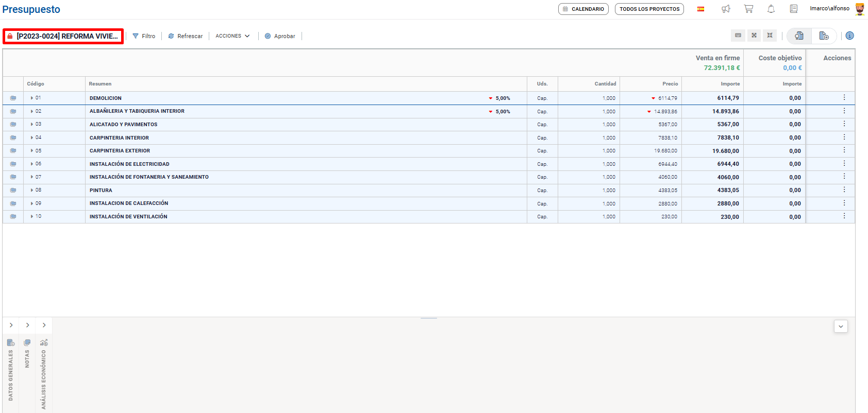Expand chapter 01 DEMOLICION tree arrow
This screenshot has width=868, height=413.
pos(32,98)
